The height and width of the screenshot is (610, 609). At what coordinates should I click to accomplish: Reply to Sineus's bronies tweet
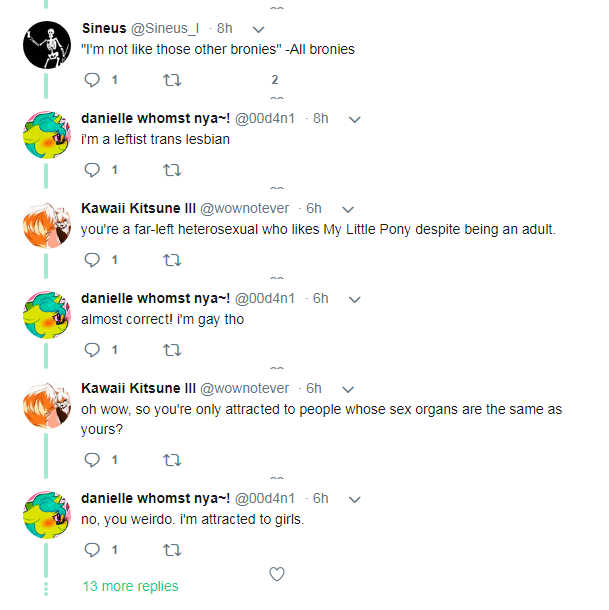(x=92, y=80)
